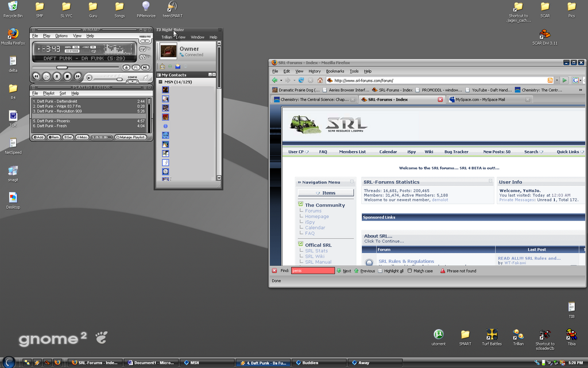Toggle Winamp Playlist with PL button
Image resolution: width=588 pixels, height=368 pixels.
(136, 68)
